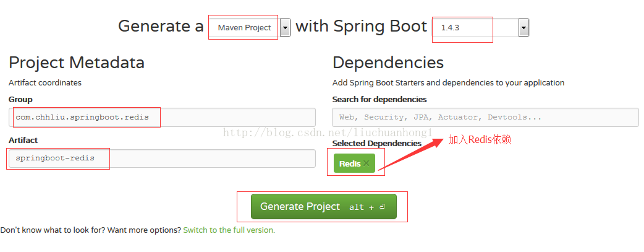
Task: Focus the Artifact input field
Action: pyautogui.click(x=162, y=158)
